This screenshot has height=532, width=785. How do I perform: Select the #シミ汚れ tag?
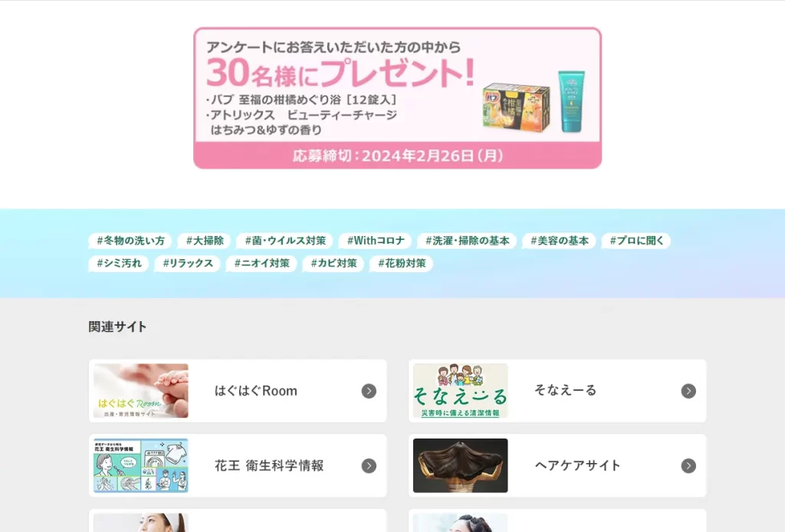click(x=119, y=263)
